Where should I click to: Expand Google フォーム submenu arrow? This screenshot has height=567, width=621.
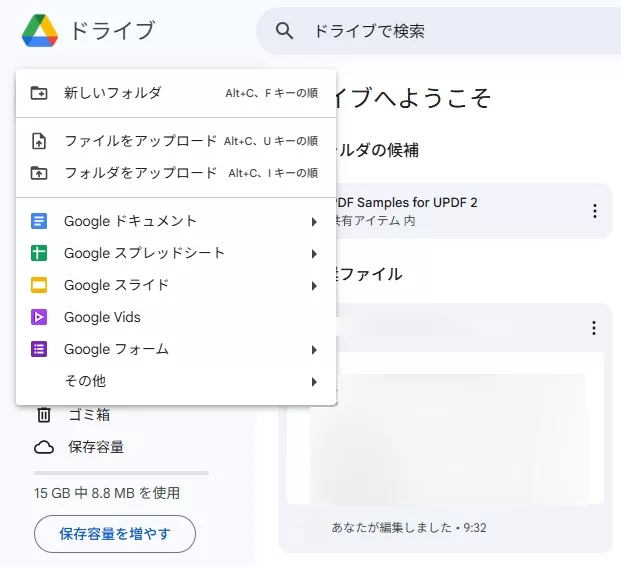coord(314,350)
